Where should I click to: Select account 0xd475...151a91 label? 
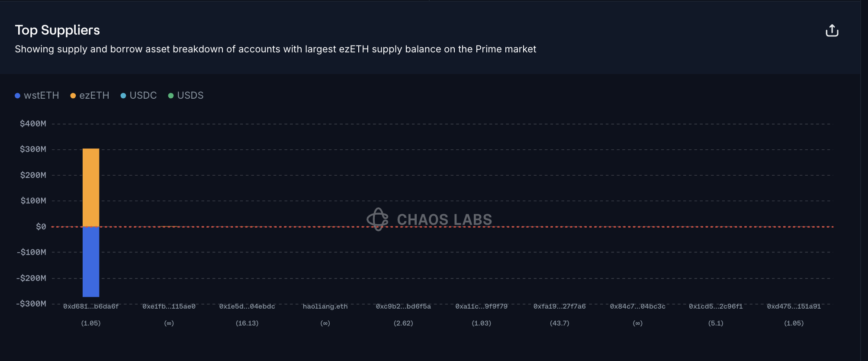click(x=794, y=306)
